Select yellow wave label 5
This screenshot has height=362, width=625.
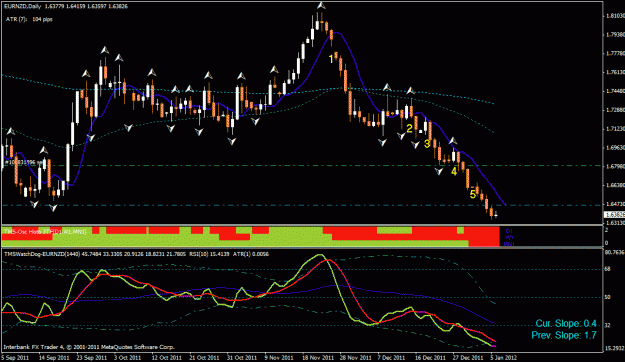coord(473,195)
